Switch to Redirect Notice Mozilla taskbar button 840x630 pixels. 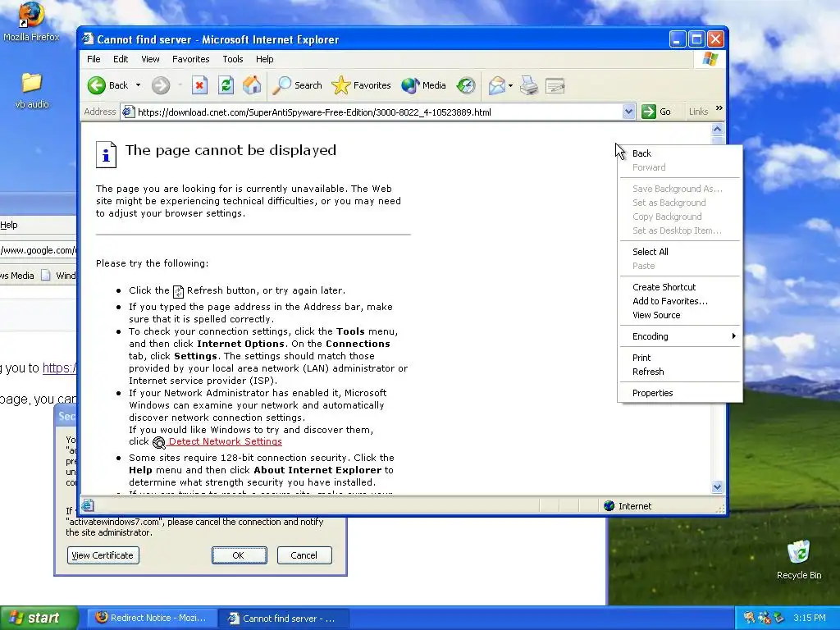click(152, 618)
